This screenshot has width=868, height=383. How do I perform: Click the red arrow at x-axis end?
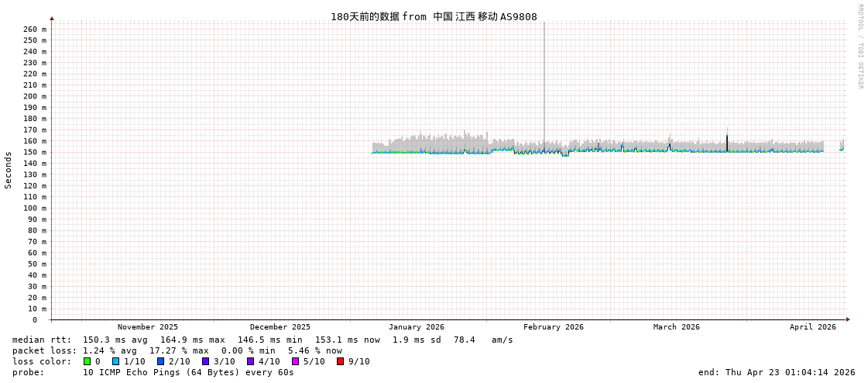(x=848, y=319)
